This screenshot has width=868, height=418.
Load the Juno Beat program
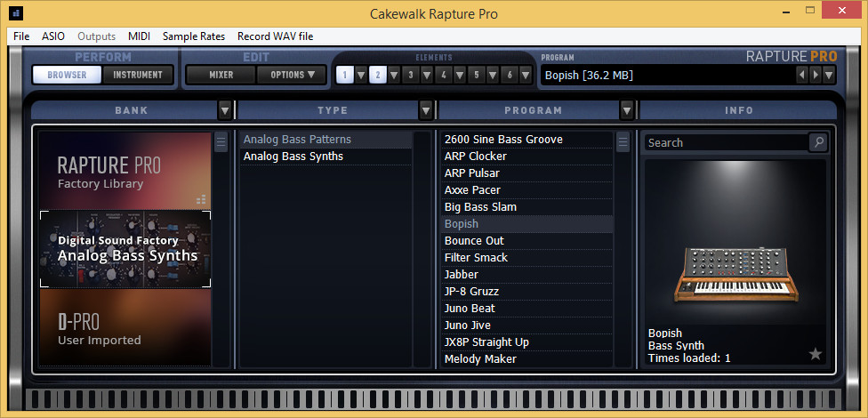point(470,309)
